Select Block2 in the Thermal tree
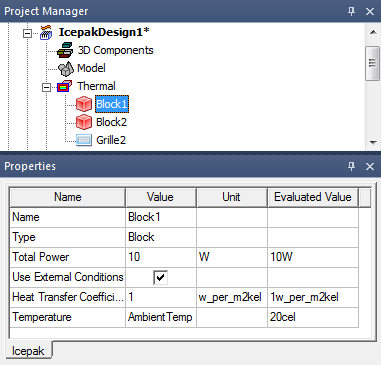Viewport: 381px width, 365px height. click(111, 122)
